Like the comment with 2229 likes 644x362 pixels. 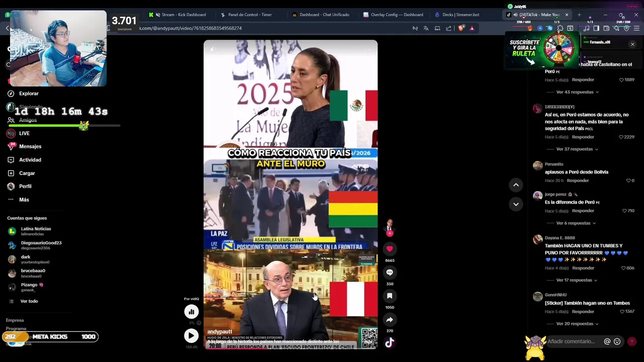pos(621,137)
